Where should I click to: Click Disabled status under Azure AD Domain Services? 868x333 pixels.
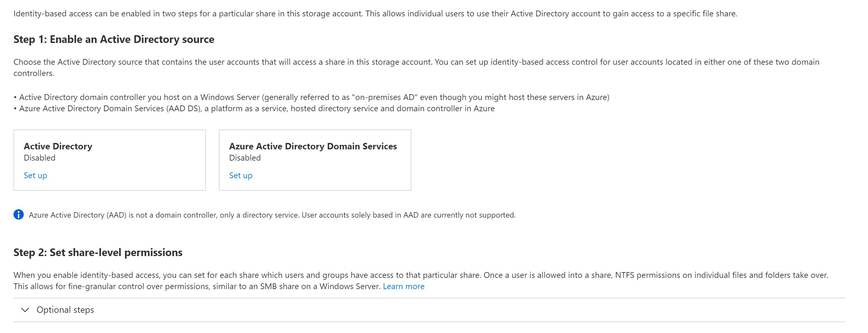click(x=245, y=158)
